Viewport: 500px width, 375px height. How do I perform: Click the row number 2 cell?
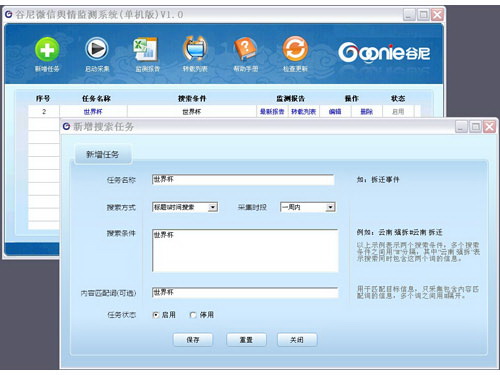(44, 112)
